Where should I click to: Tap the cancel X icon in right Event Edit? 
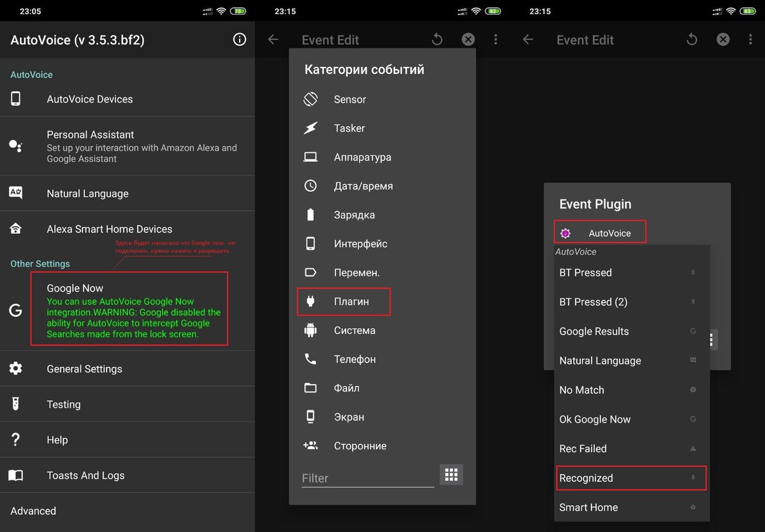(723, 40)
